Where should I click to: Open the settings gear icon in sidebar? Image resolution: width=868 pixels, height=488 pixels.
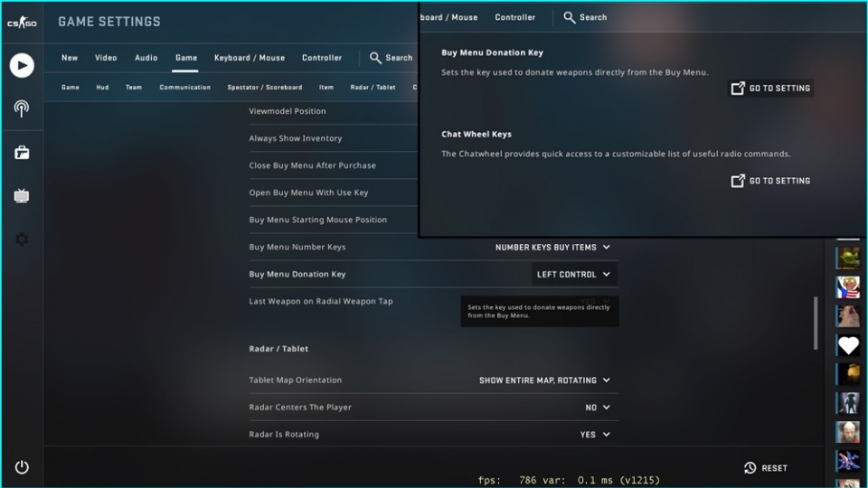pyautogui.click(x=22, y=239)
